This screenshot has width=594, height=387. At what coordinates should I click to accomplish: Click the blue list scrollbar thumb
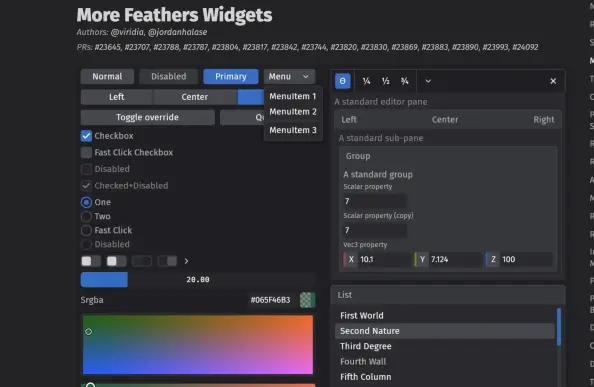[559, 327]
